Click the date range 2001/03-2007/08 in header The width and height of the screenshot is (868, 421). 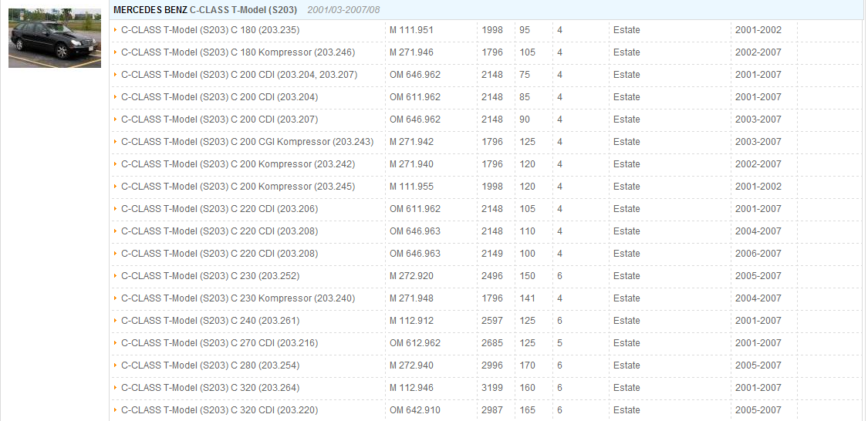pyautogui.click(x=344, y=10)
